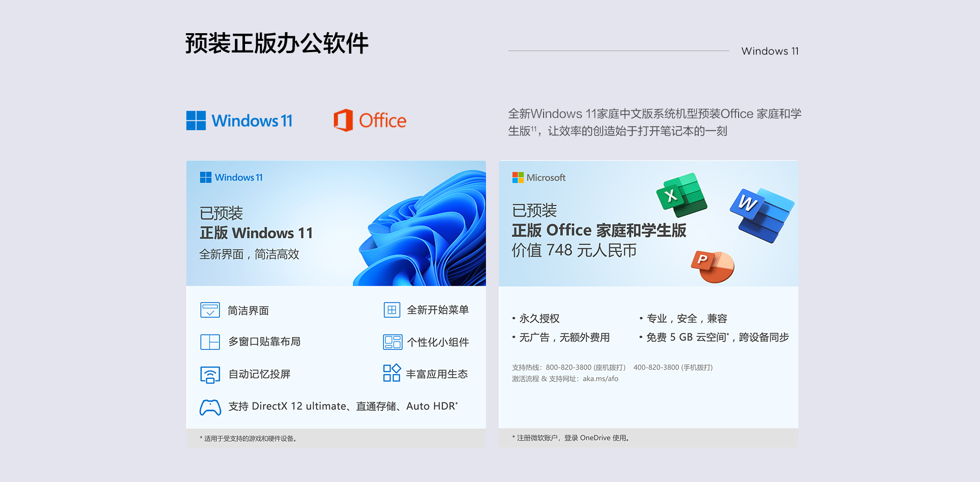Screen dimensions: 980x482
Task: Click the 全新开始菜单 icon
Action: 392,310
